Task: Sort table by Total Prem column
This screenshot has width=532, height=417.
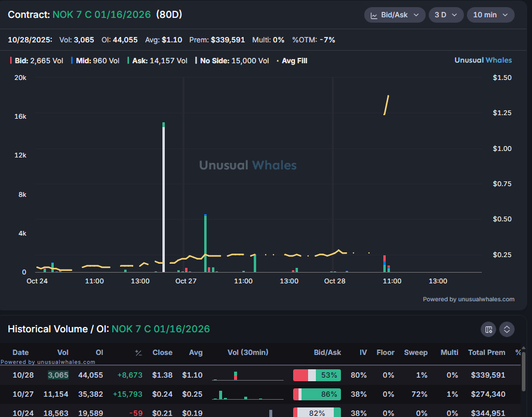Action: pos(486,353)
